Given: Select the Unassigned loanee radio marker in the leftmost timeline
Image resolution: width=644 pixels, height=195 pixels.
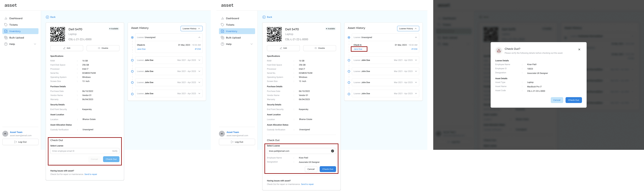Looking at the screenshot, I should (132, 37).
